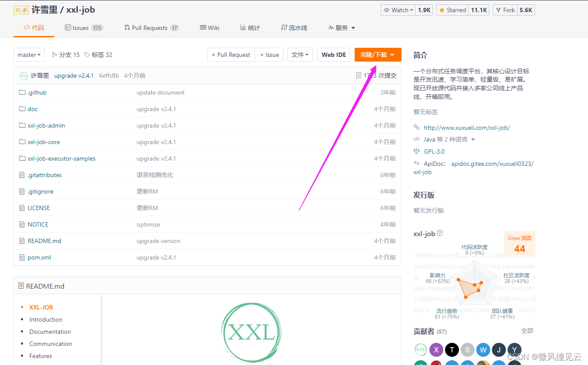
Task: Click the xxl-job-executor-samples folder icon
Action: 23,158
